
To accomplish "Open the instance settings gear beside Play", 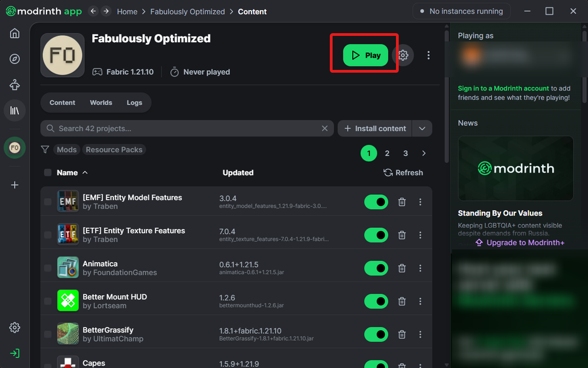I will (x=403, y=55).
